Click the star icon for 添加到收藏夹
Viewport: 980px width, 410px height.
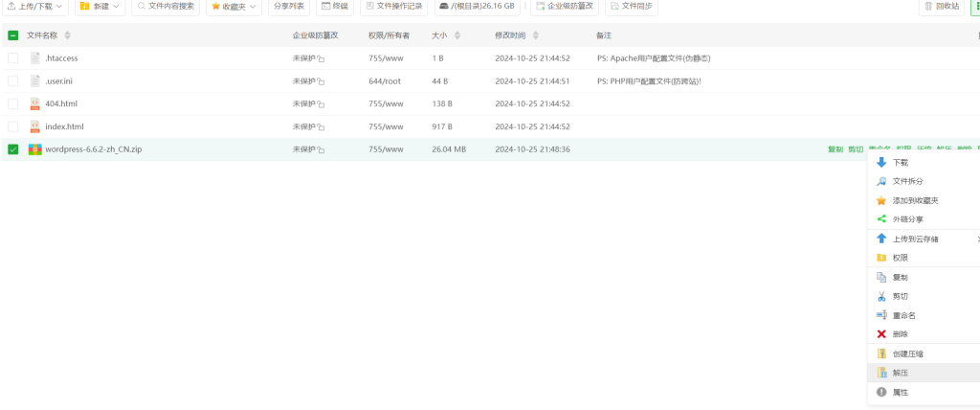[x=881, y=200]
